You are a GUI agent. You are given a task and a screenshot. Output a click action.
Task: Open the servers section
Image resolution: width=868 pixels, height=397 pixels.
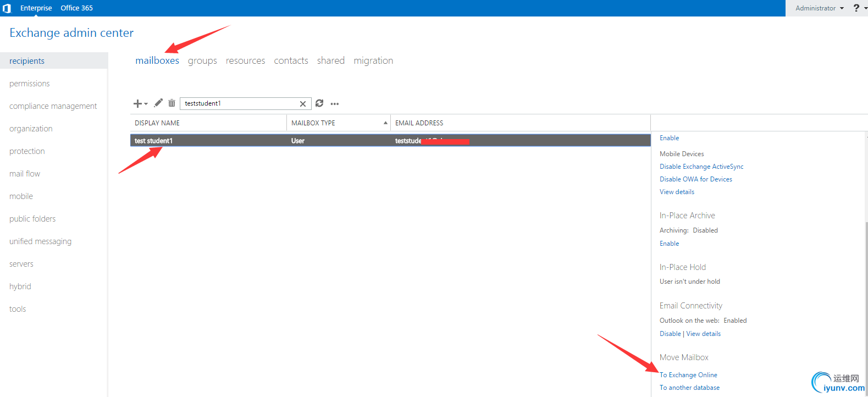21,264
